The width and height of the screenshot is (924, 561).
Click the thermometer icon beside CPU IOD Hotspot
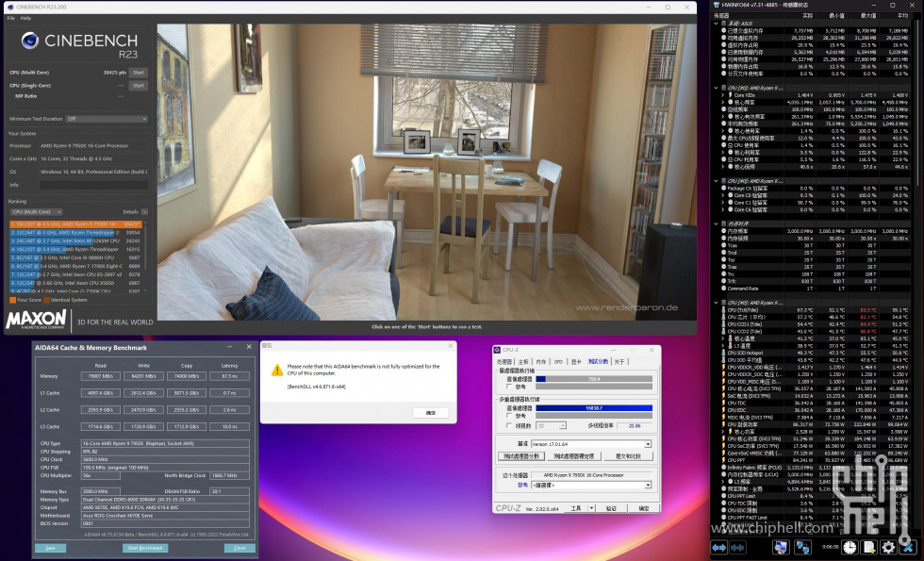click(x=724, y=353)
